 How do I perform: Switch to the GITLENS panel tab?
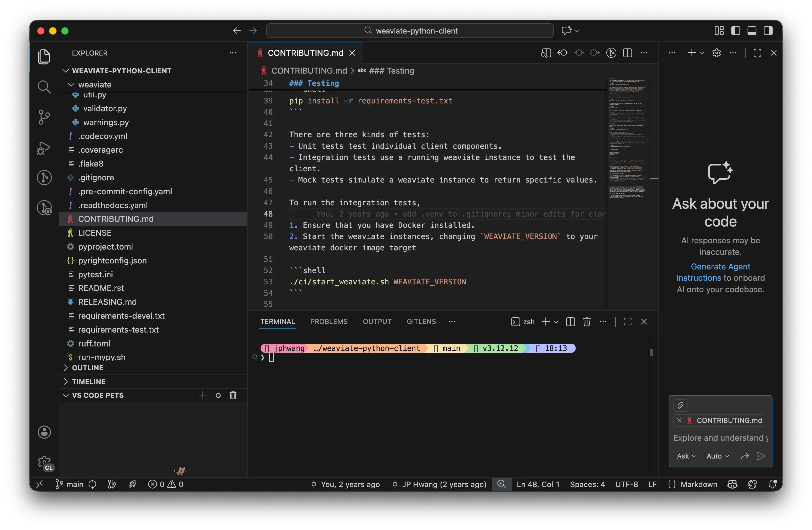coord(421,321)
